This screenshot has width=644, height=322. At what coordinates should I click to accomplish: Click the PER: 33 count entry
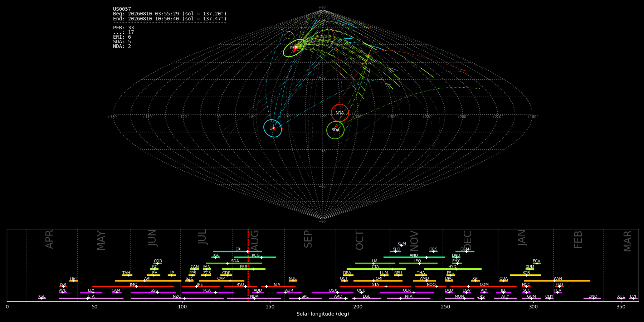[123, 28]
